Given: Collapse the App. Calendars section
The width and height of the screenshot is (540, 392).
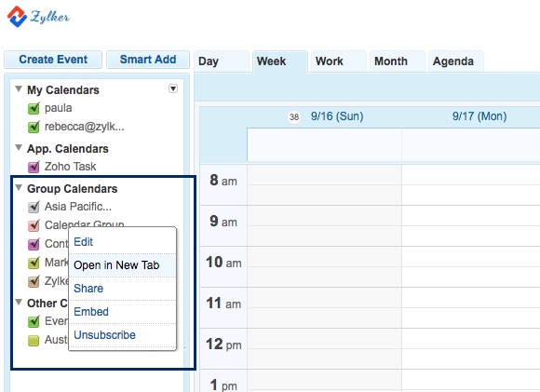Looking at the screenshot, I should coord(19,148).
